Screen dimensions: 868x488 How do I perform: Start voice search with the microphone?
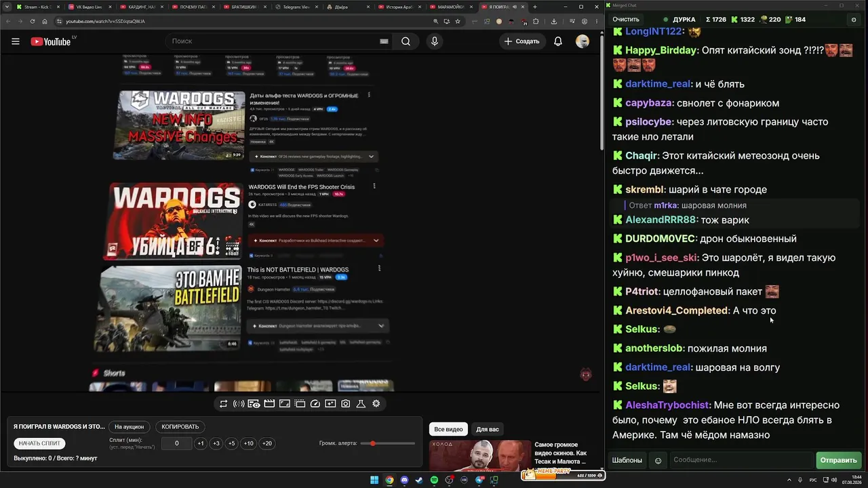(435, 41)
